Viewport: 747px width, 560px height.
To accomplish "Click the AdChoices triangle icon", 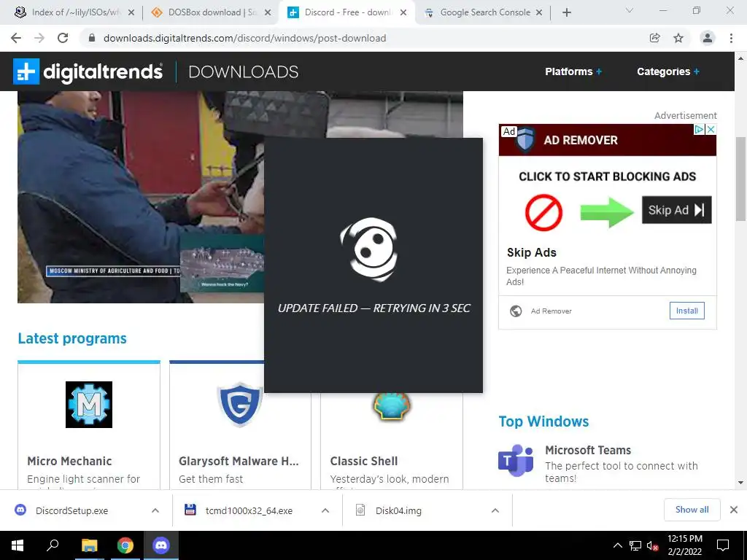I will pos(699,129).
